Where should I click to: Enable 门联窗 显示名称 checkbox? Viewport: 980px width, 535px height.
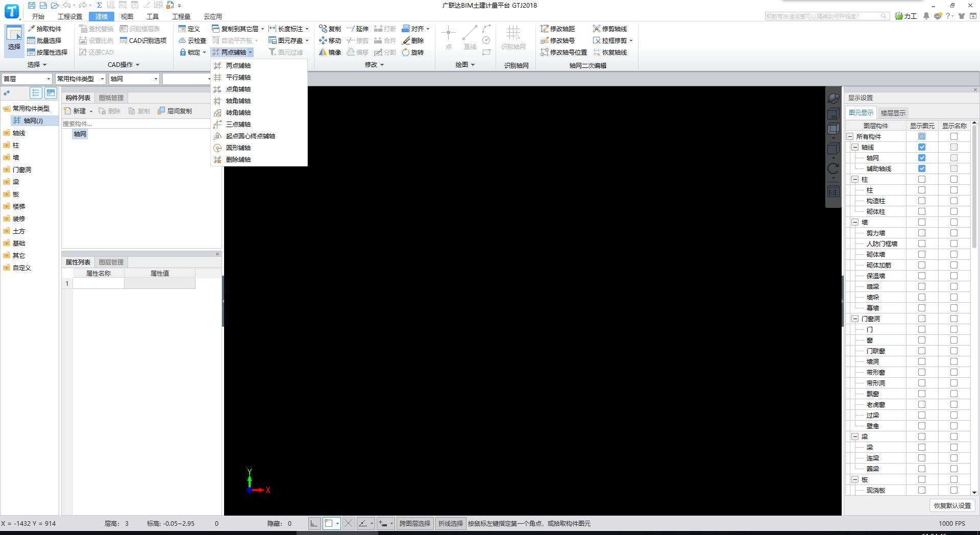point(954,351)
